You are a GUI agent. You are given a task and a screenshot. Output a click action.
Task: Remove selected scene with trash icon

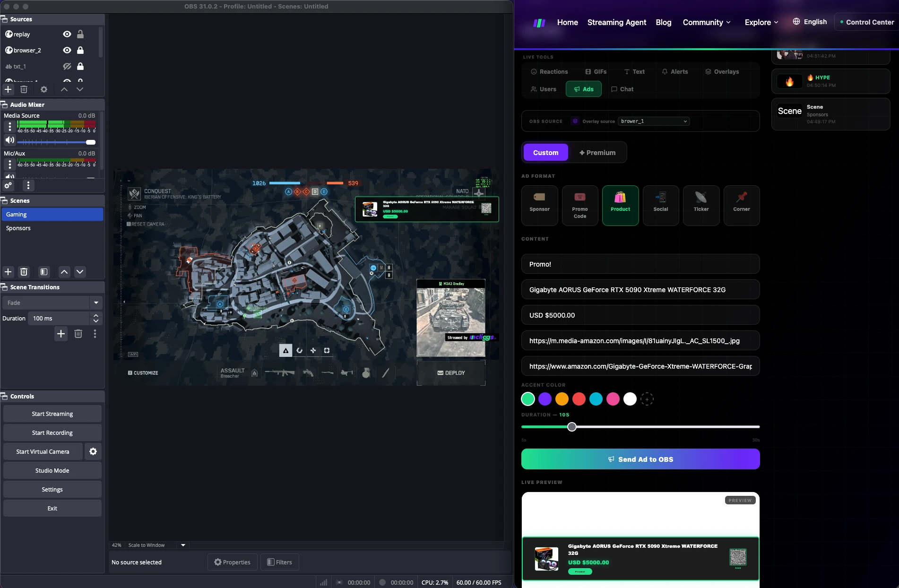24,272
